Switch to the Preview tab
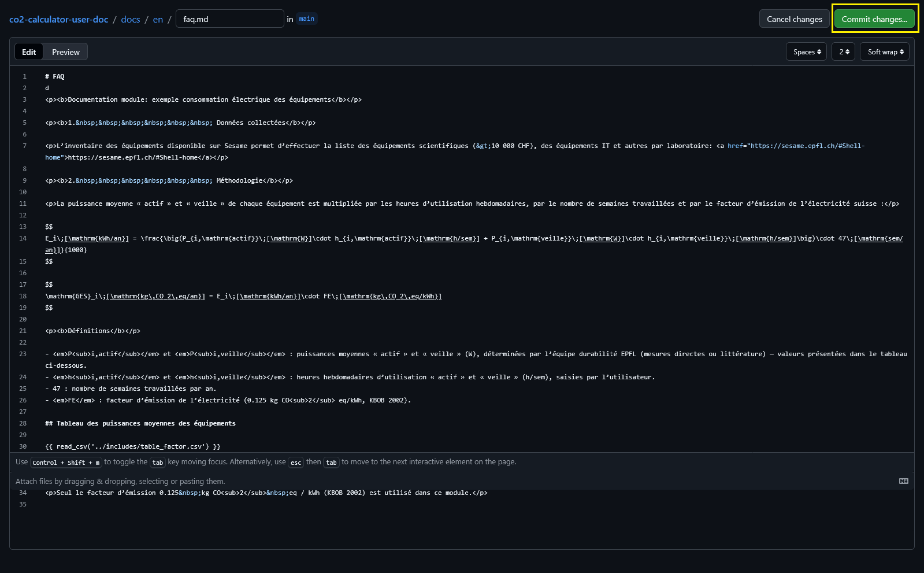This screenshot has height=573, width=924. point(66,52)
